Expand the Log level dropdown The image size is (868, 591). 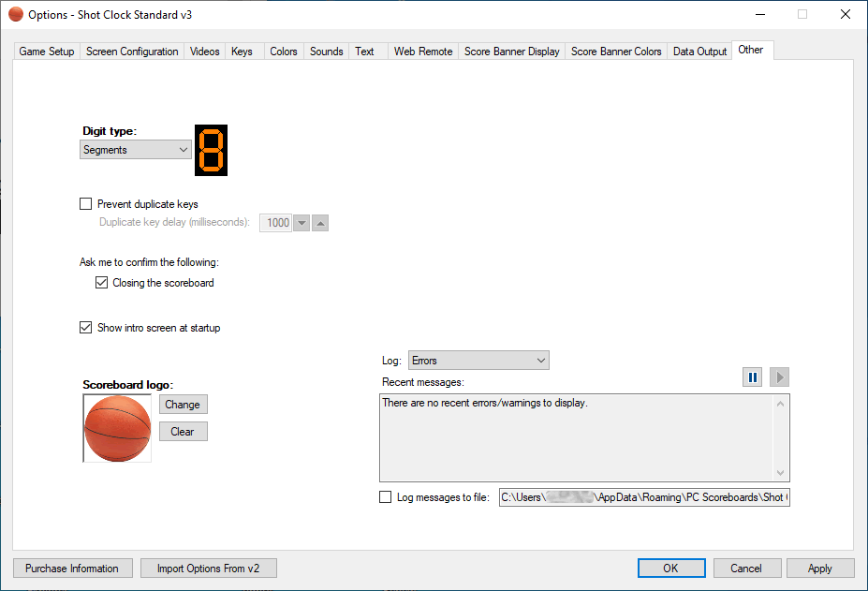click(478, 361)
